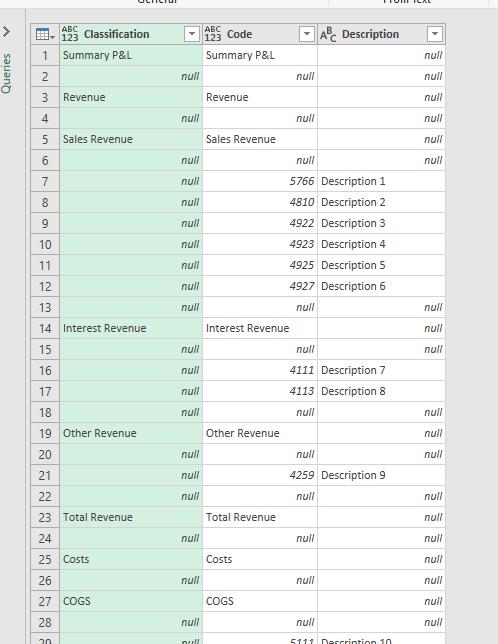Open the table menu icon in grid corner
The width and height of the screenshot is (498, 644).
(45, 34)
